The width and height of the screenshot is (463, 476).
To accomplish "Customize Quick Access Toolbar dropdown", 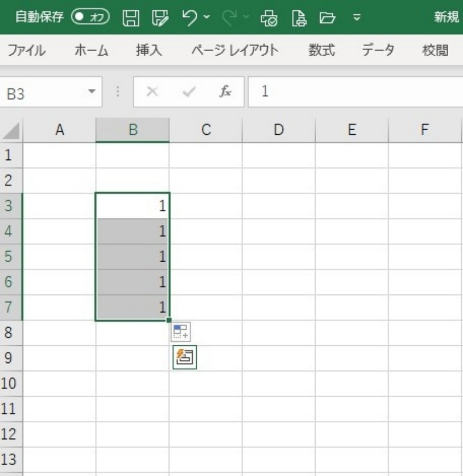I will tap(357, 17).
